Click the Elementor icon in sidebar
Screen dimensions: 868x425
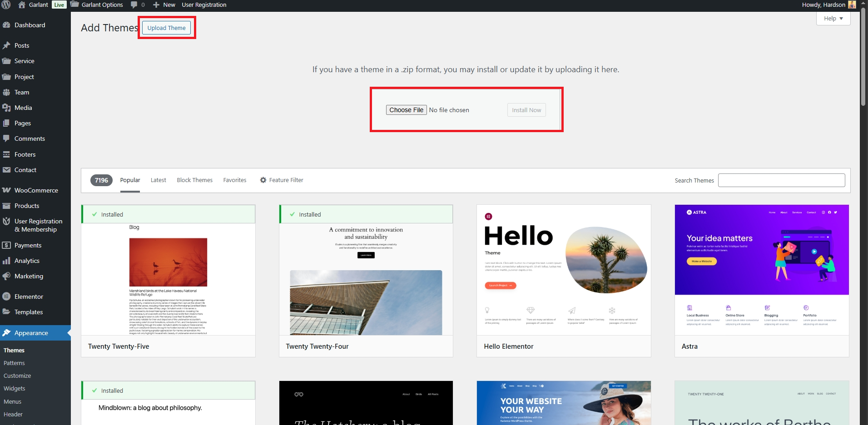[x=6, y=297]
